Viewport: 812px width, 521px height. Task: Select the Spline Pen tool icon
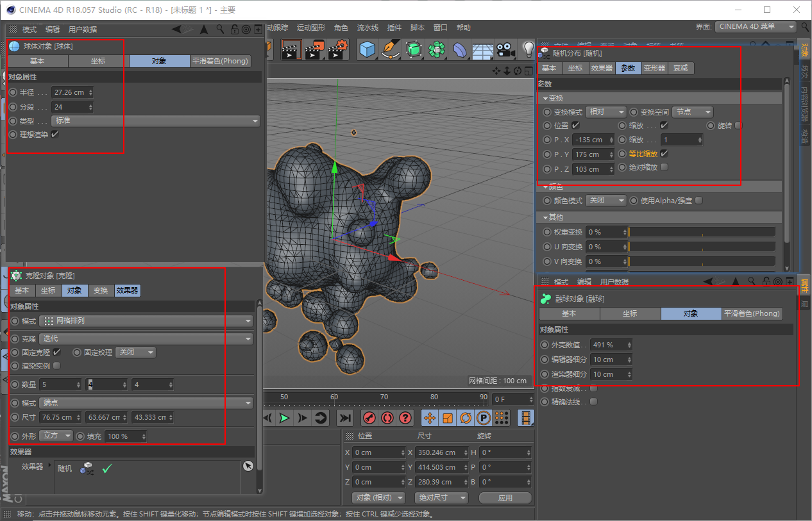click(391, 49)
